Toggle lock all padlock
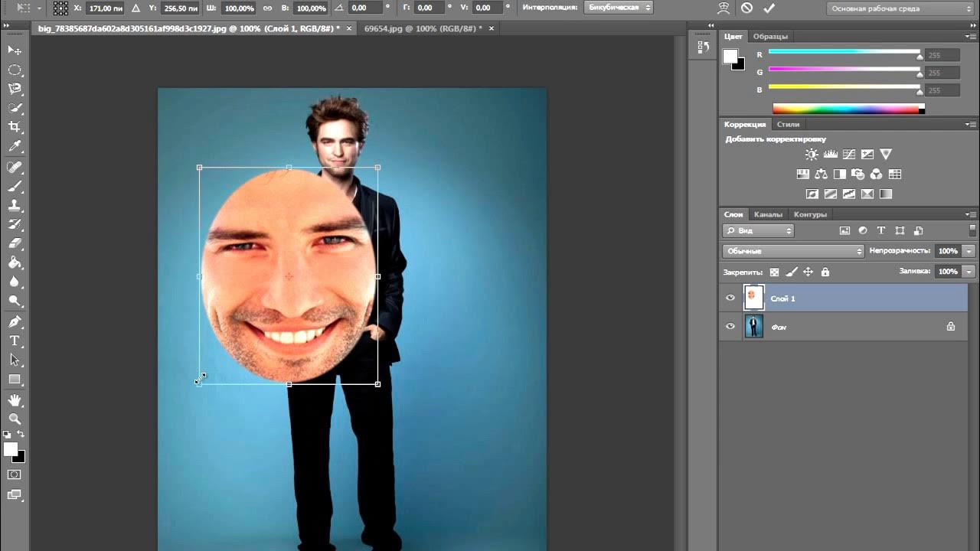 point(825,272)
